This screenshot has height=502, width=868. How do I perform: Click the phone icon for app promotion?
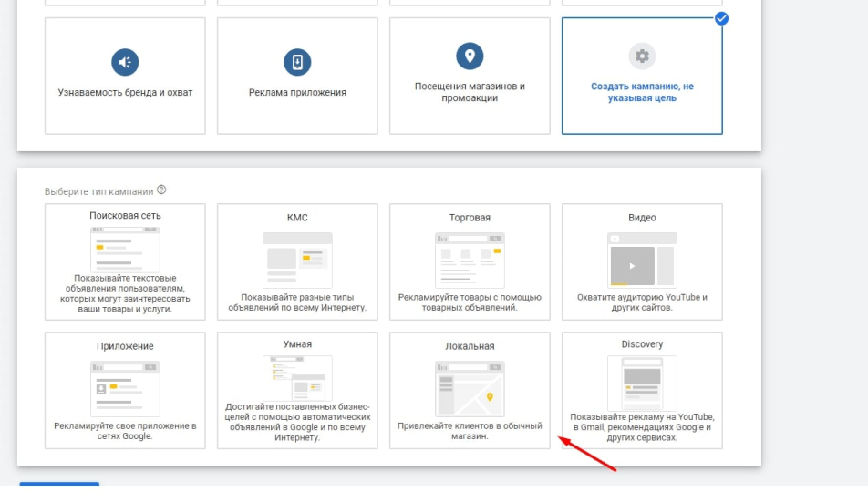click(297, 62)
